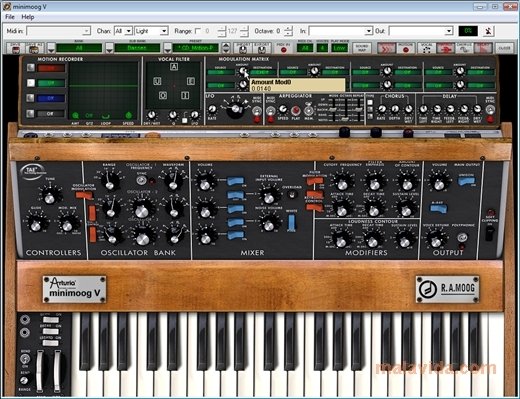Click the Save preset icon

[x=16, y=48]
